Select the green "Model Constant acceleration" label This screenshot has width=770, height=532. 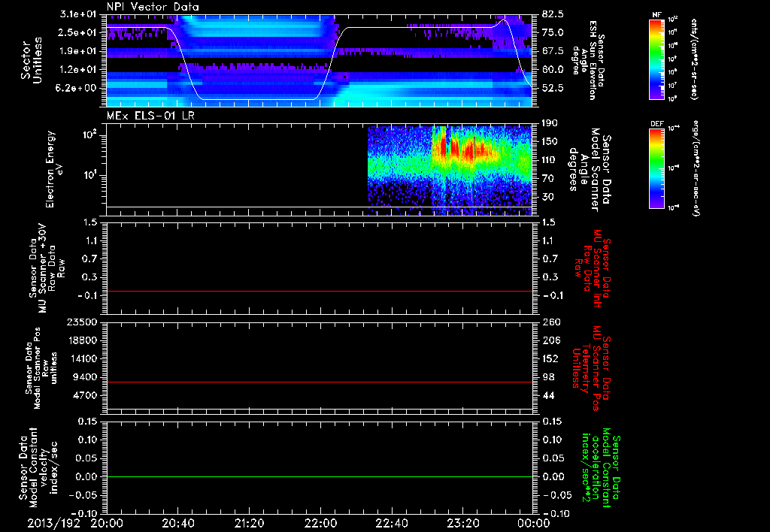pos(601,467)
